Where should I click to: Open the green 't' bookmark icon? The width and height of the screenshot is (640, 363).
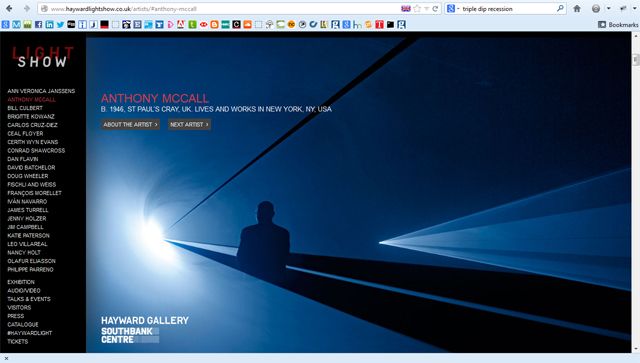(192, 24)
